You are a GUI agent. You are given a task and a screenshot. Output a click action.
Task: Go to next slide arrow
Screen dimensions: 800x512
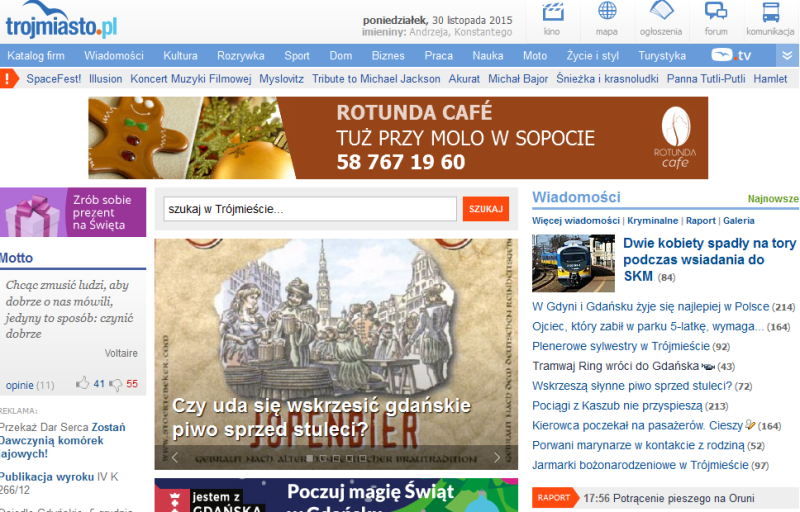click(496, 457)
